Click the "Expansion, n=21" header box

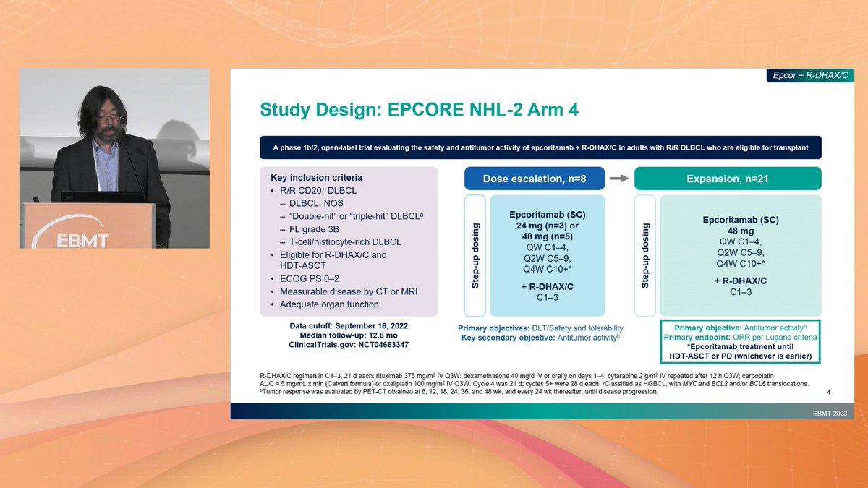(x=728, y=178)
